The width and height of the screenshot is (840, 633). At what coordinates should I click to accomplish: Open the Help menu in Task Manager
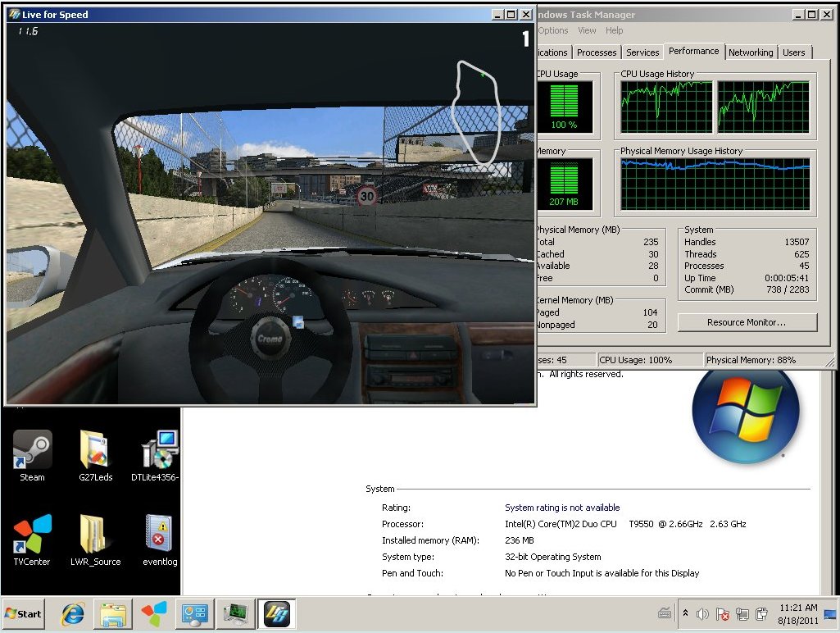point(614,30)
